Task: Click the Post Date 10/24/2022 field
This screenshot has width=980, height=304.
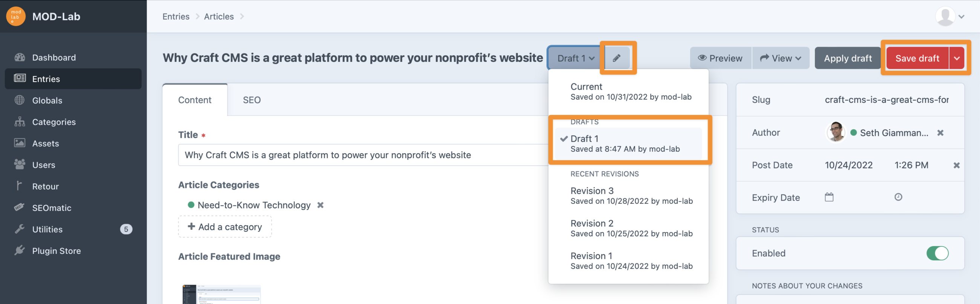Action: 849,165
